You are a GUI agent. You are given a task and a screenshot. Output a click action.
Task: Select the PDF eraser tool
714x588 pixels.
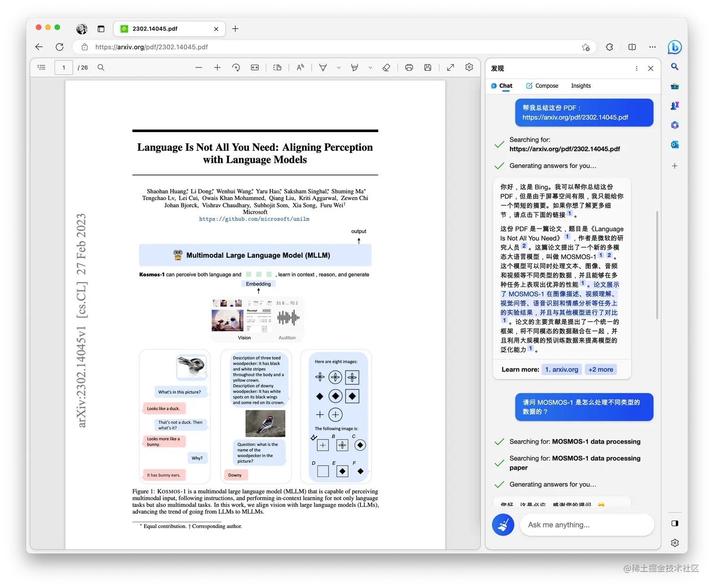(386, 67)
